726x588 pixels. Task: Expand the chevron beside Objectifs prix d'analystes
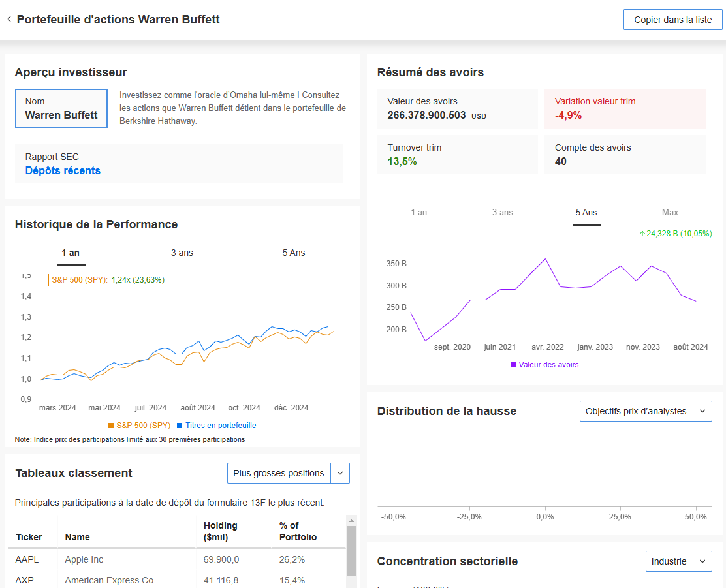click(x=702, y=411)
